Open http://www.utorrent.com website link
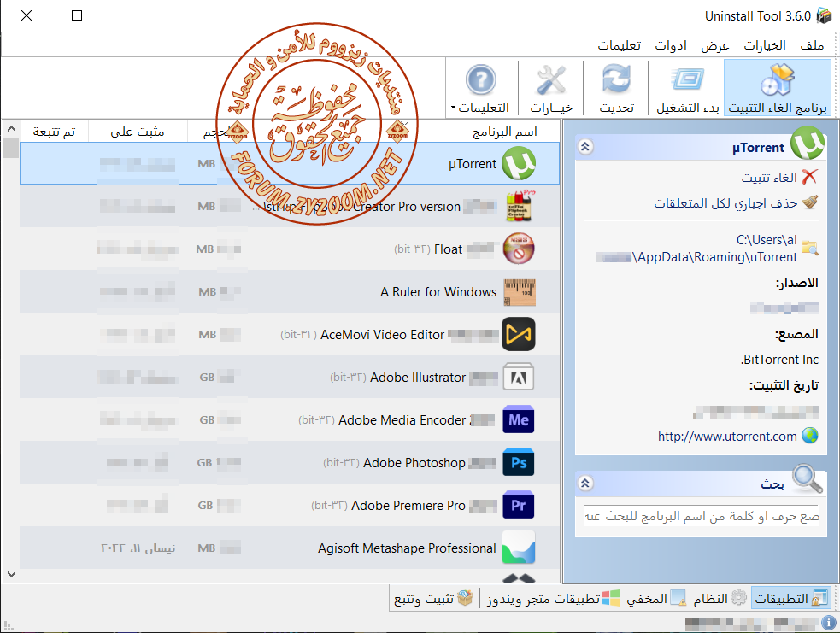Viewport: 840px width, 633px height. (727, 437)
